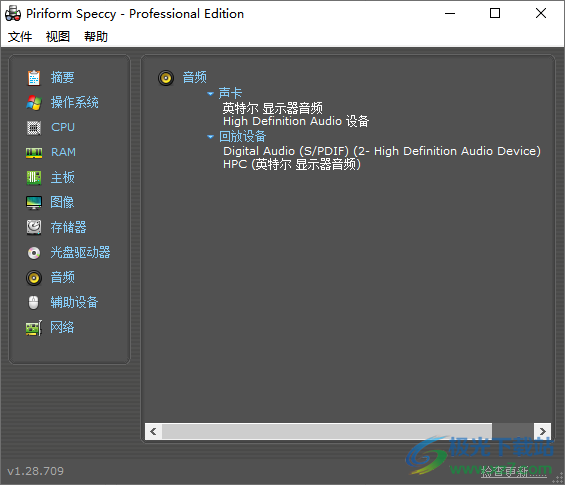Click the High Definition Audio 设备 entry

click(x=296, y=121)
